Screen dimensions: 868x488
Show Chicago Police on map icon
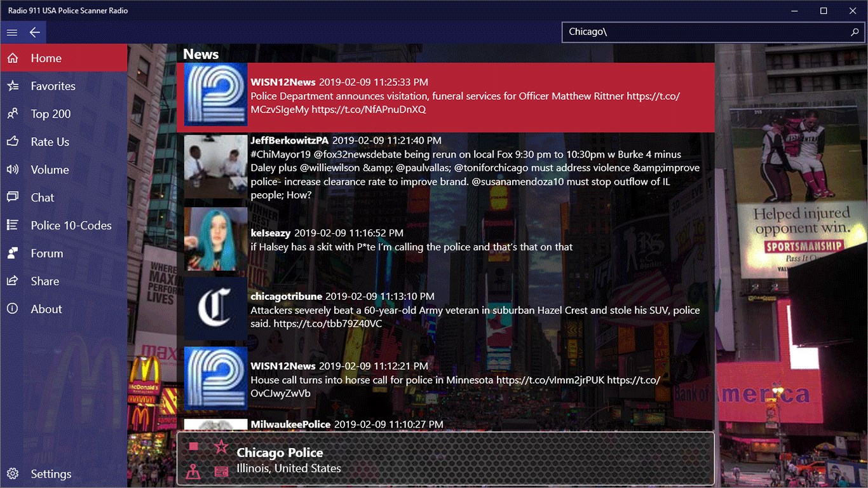194,471
